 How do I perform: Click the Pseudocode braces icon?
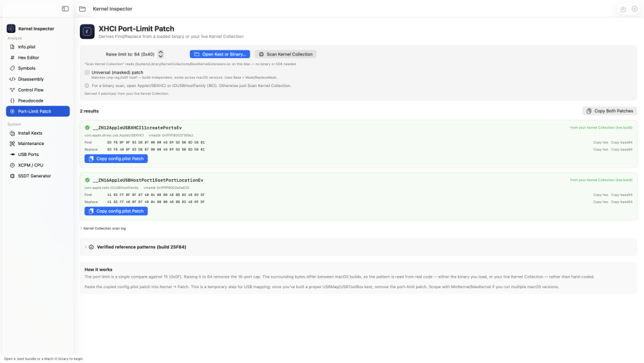click(12, 101)
